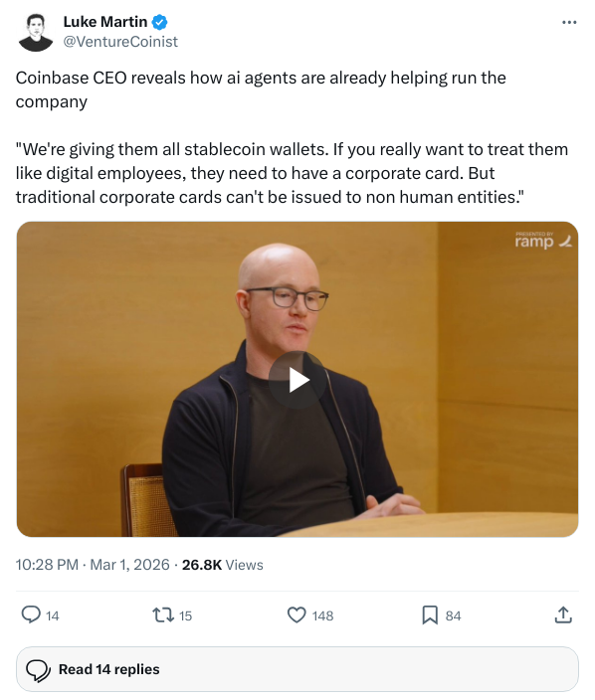Open the @VentureCoinist handle link
The height and width of the screenshot is (700, 595).
[x=120, y=42]
